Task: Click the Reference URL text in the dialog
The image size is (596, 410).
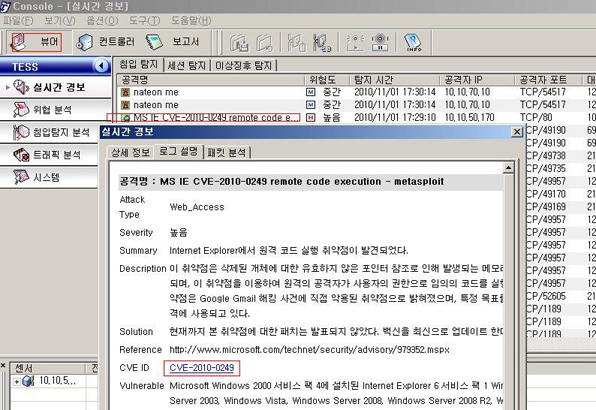Action: pyautogui.click(x=309, y=350)
